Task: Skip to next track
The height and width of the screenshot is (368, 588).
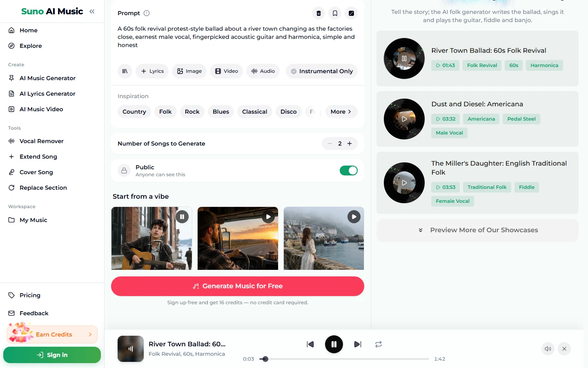Action: pyautogui.click(x=358, y=344)
